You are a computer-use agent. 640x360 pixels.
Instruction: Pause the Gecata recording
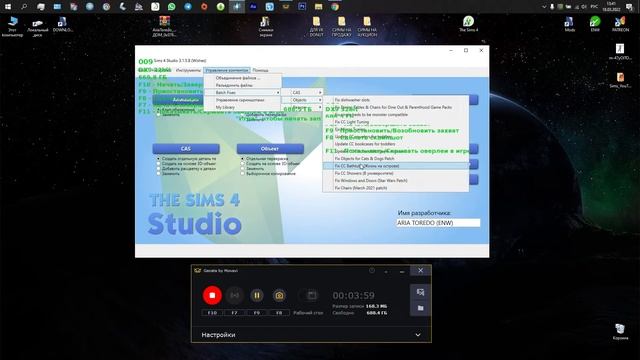click(257, 295)
